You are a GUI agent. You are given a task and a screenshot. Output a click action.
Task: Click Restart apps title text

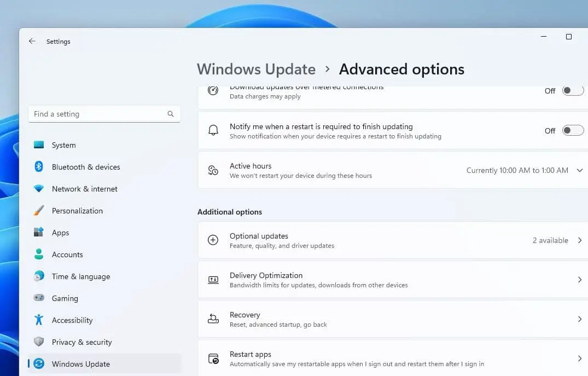click(x=250, y=354)
